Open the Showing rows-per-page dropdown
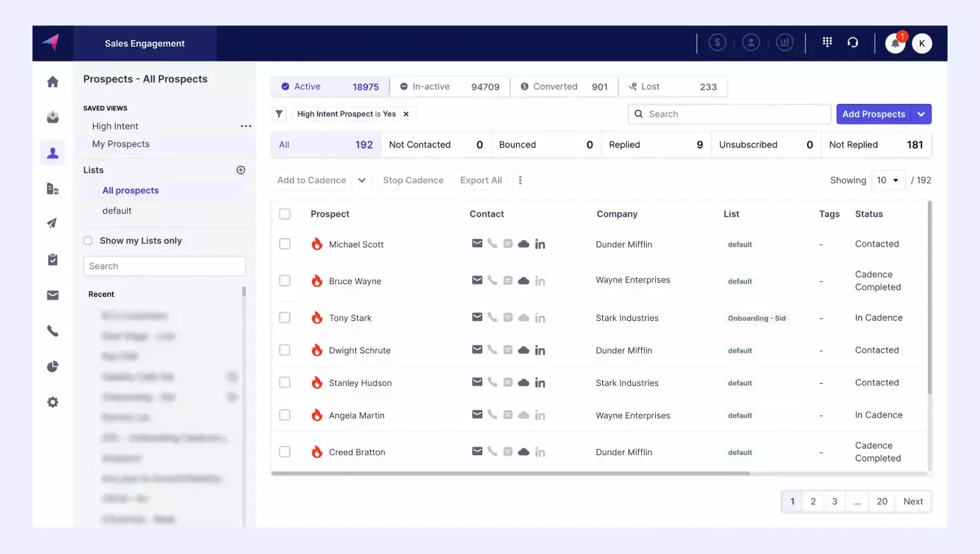This screenshot has width=980, height=554. coord(888,180)
